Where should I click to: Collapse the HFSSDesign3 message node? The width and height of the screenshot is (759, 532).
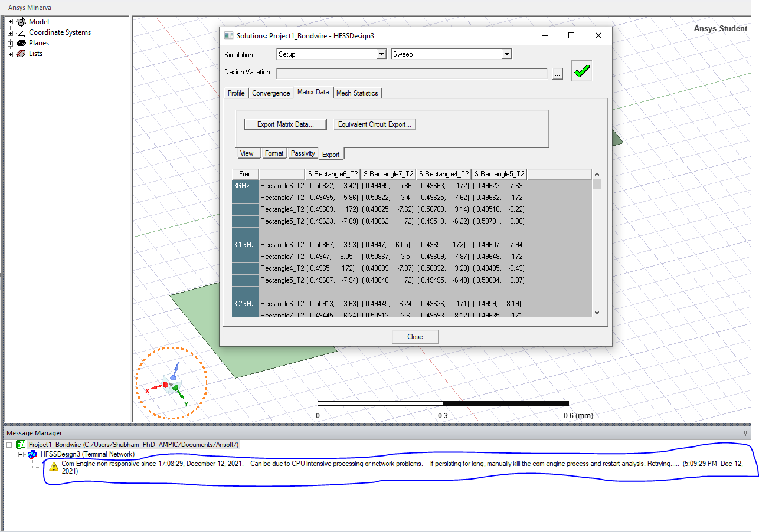pyautogui.click(x=21, y=454)
